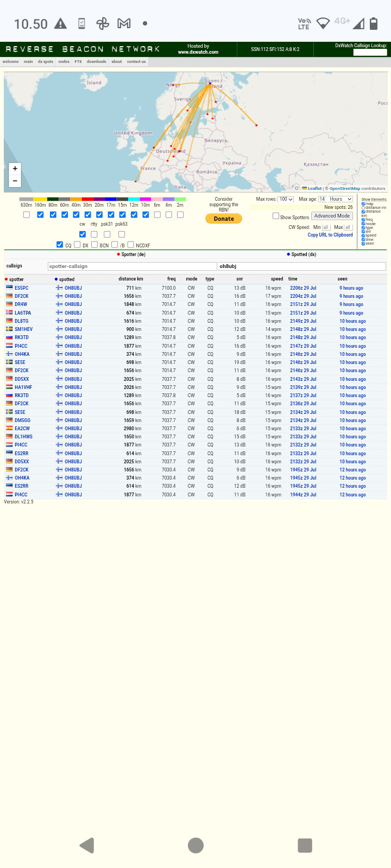Enable the NCDXF beacon checkbox
Viewport: 391px width, 868px height.
click(x=130, y=245)
